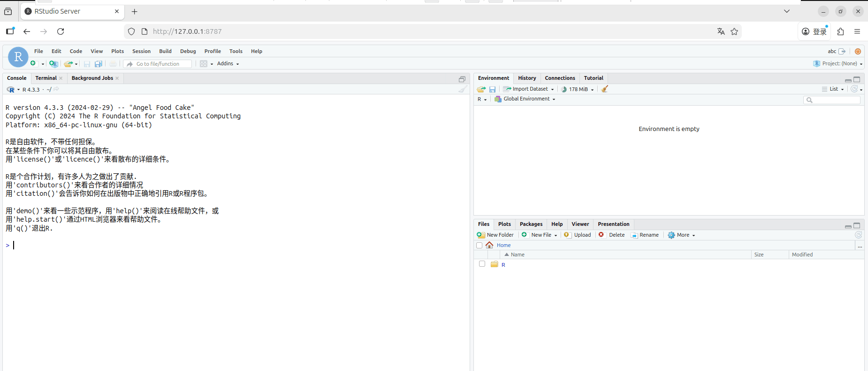
Task: Click the Home breadcrumb link
Action: (x=503, y=245)
